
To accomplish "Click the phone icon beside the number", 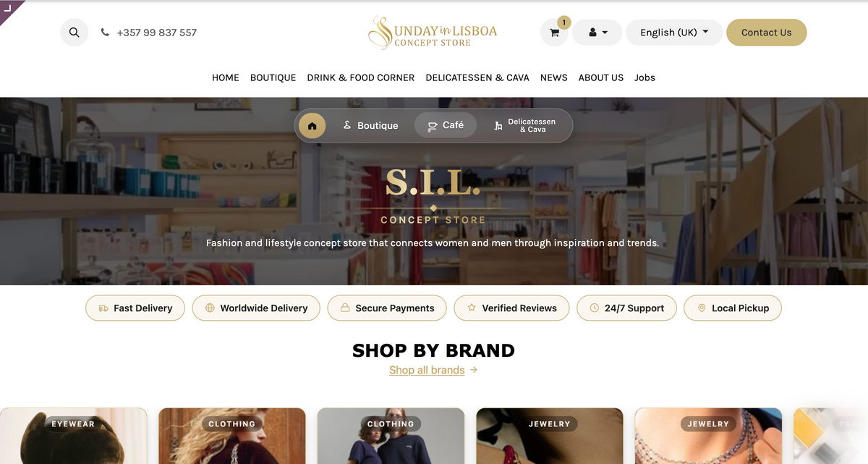I will [105, 33].
